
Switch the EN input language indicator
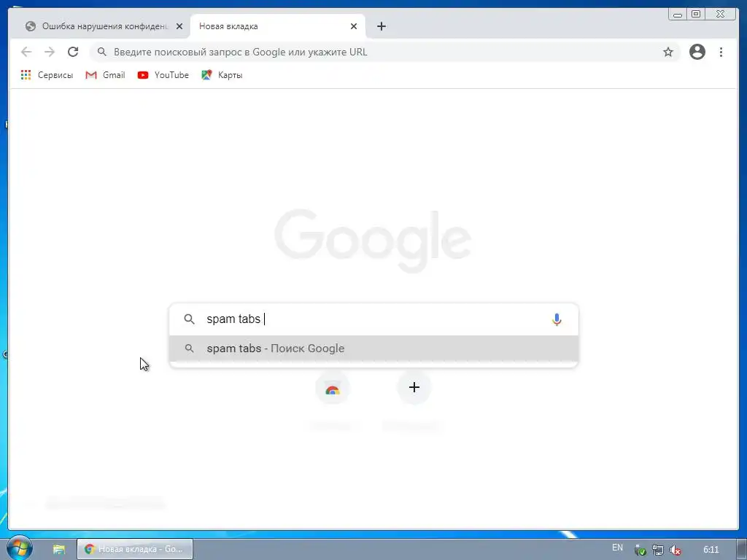617,548
